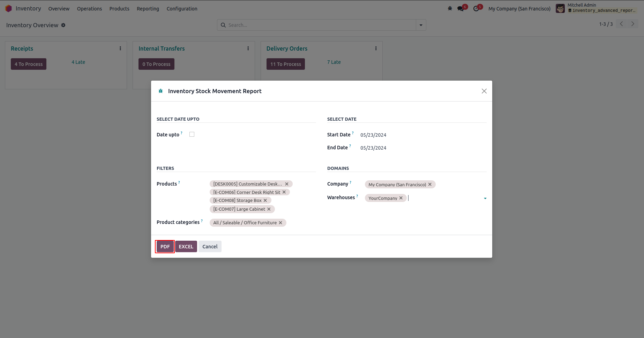Click the Inventory app title
The height and width of the screenshot is (338, 644).
click(x=28, y=8)
